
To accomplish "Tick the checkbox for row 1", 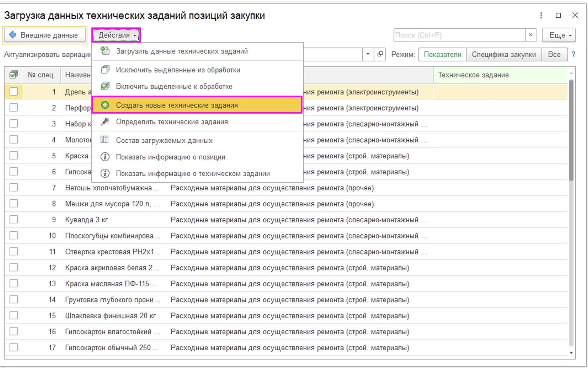I will [14, 91].
